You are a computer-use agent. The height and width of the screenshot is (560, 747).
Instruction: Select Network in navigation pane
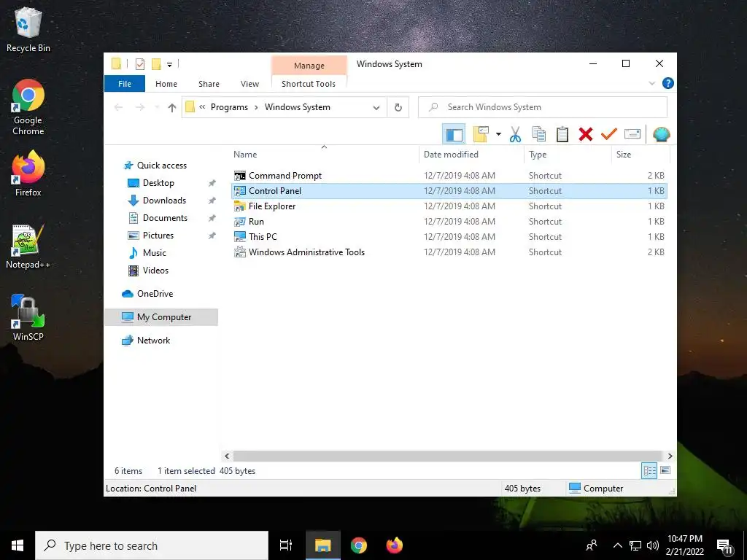tap(153, 341)
